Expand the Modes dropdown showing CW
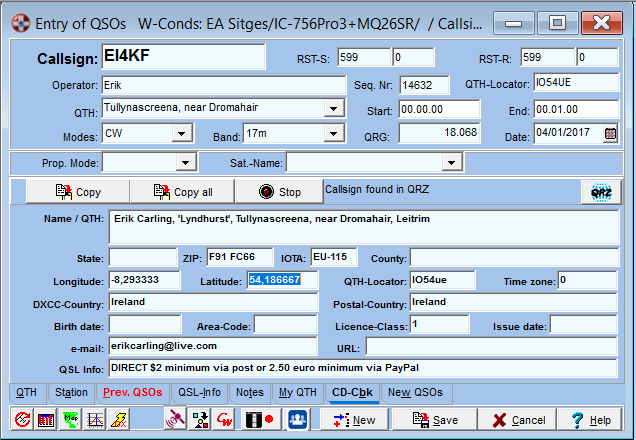The width and height of the screenshot is (636, 440). (180, 133)
